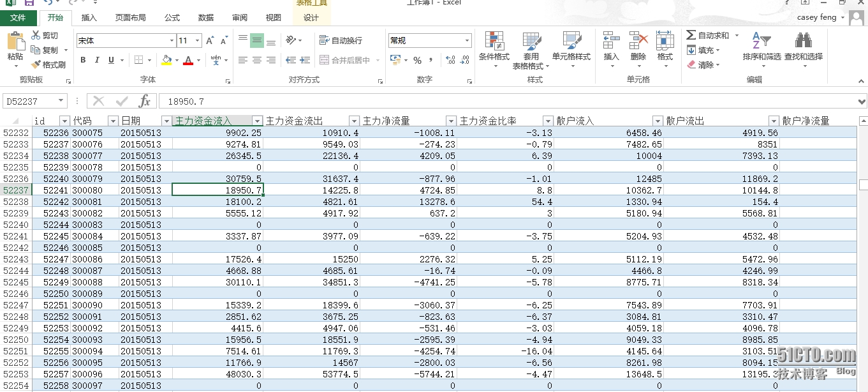Switch to Page Layout (页面布局) tab

click(x=130, y=18)
